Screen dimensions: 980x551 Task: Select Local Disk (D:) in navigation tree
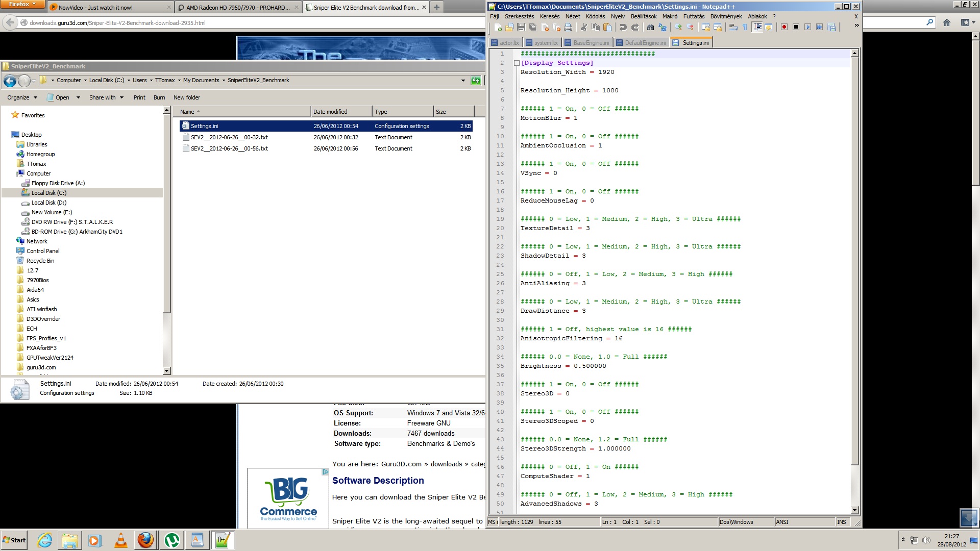click(x=49, y=203)
